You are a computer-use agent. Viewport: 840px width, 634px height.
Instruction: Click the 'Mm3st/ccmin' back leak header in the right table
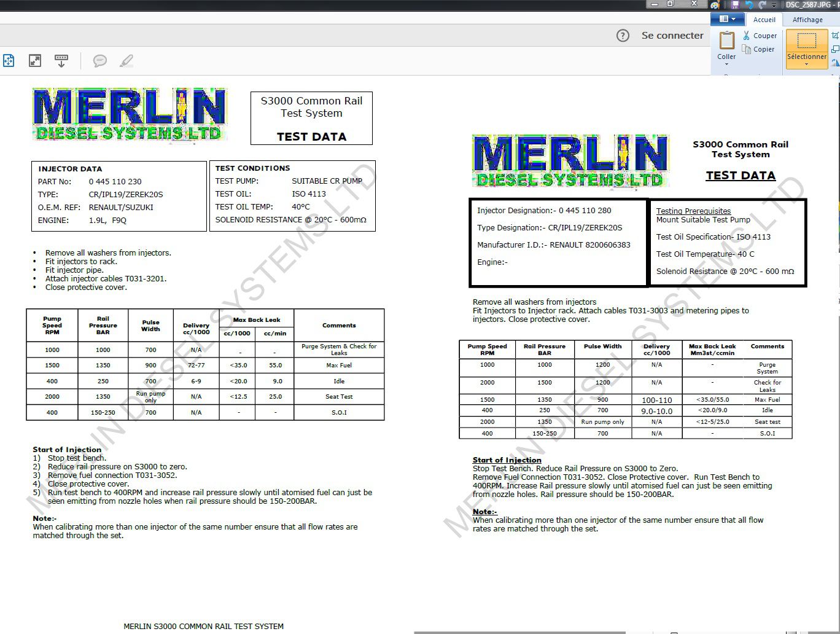coord(712,353)
